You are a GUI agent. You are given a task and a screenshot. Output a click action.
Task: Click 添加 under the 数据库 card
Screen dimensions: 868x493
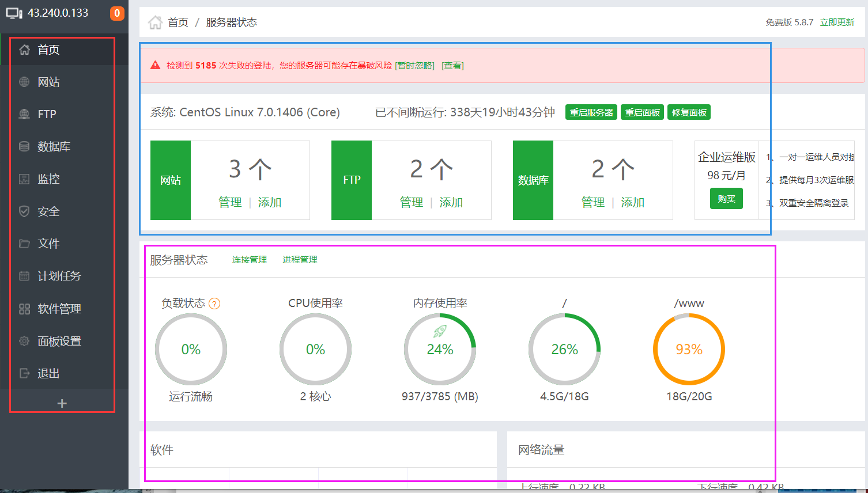633,202
